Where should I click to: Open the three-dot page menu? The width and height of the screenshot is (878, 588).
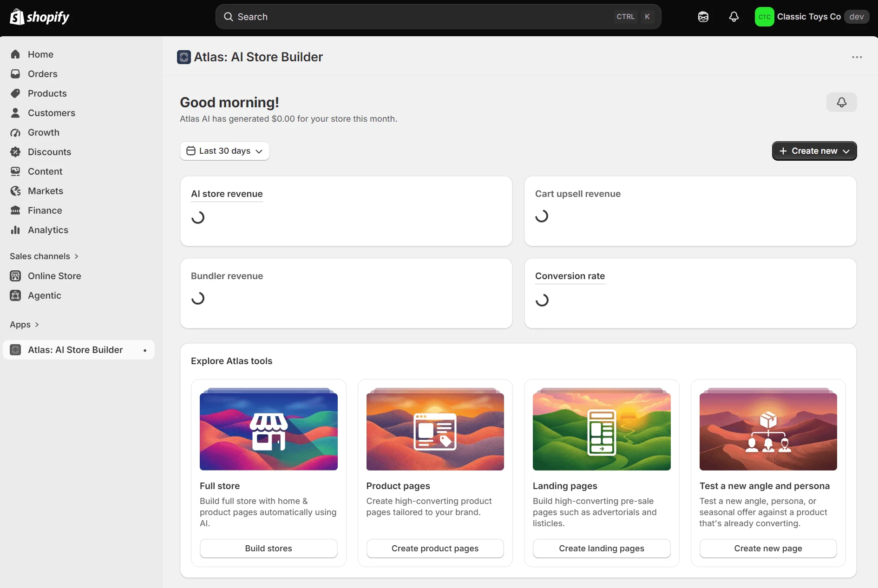[857, 57]
